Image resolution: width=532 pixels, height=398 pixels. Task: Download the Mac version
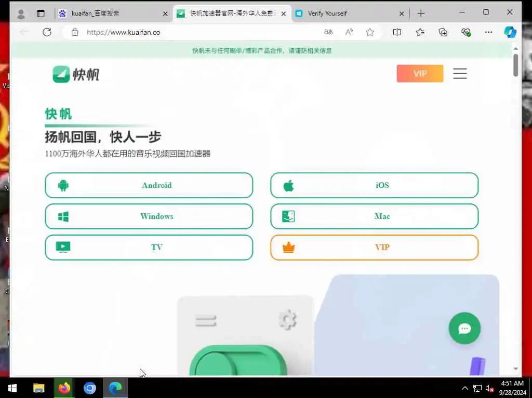point(374,216)
